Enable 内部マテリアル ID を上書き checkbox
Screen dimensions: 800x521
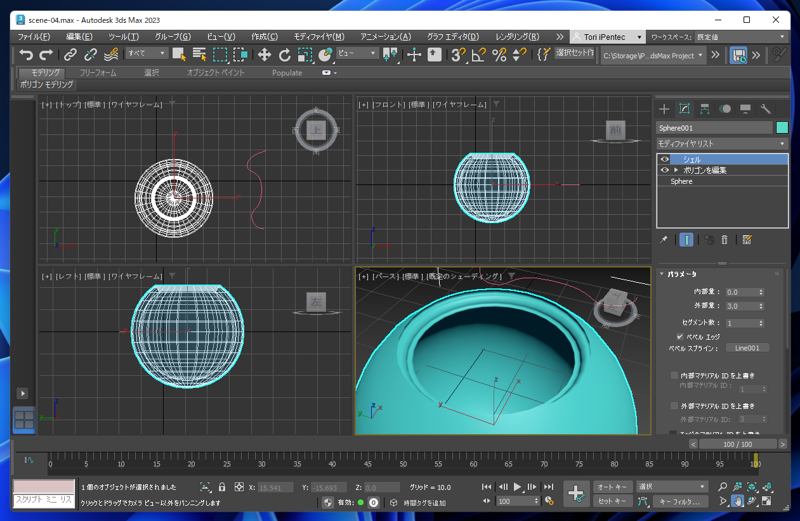[674, 375]
